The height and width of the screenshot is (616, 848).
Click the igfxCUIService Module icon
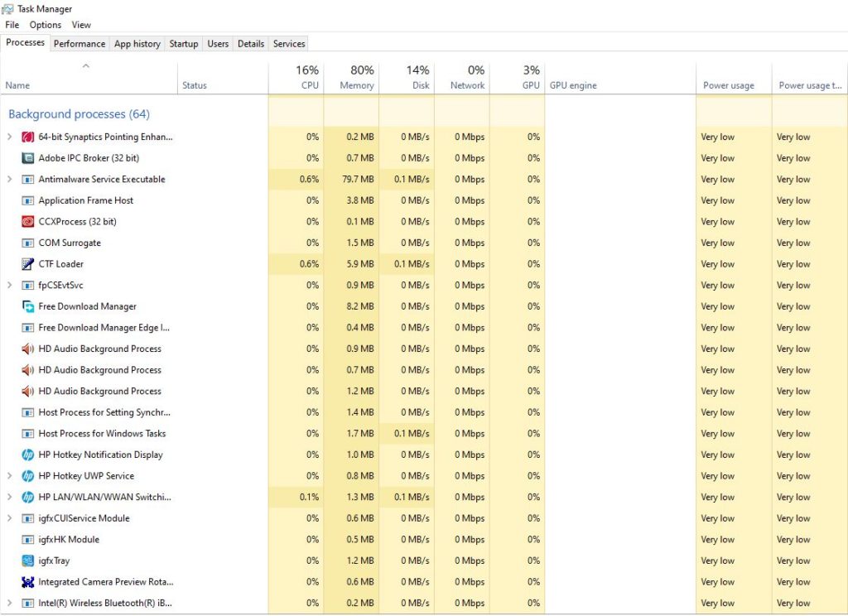point(27,518)
